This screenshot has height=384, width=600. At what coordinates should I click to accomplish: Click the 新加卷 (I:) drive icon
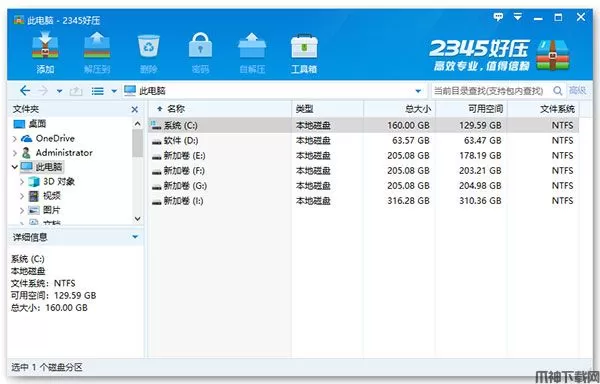click(x=156, y=202)
